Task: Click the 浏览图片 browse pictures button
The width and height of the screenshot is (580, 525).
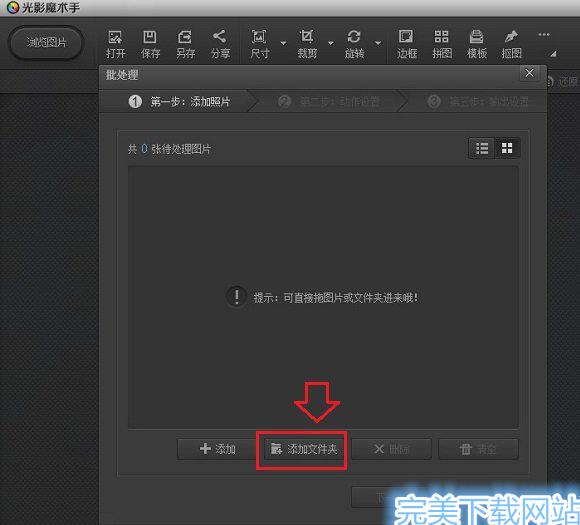Action: 46,43
